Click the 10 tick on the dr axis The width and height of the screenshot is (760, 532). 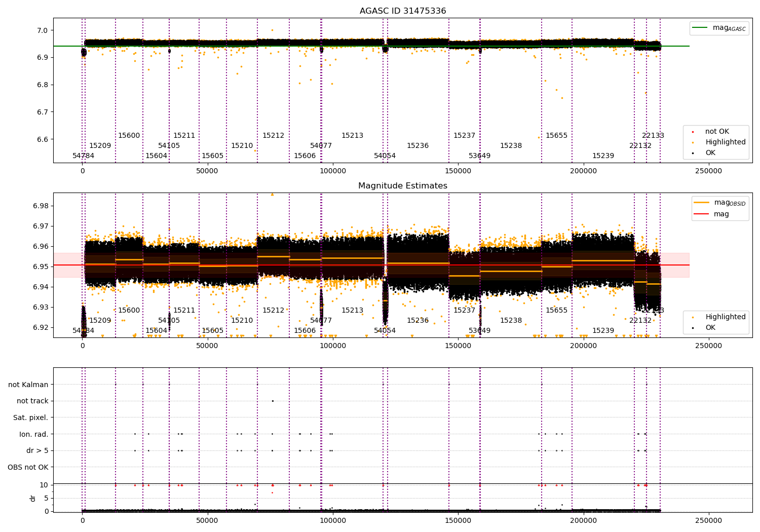click(44, 485)
